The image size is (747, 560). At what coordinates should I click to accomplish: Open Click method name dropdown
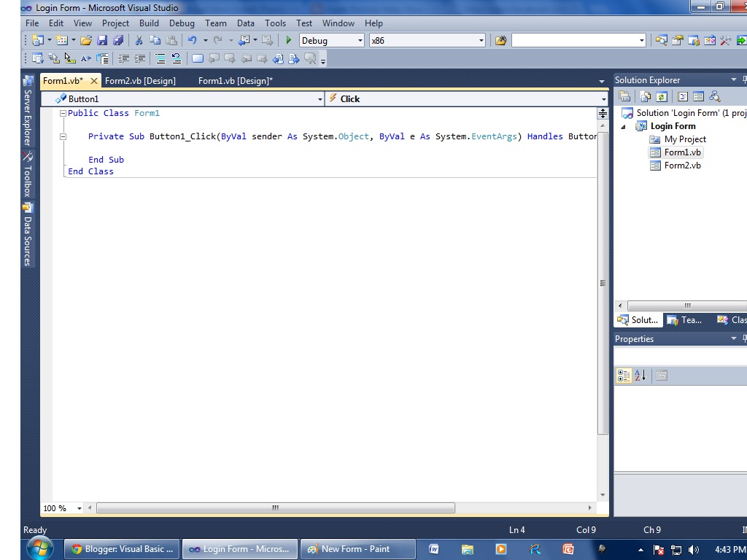pos(603,99)
